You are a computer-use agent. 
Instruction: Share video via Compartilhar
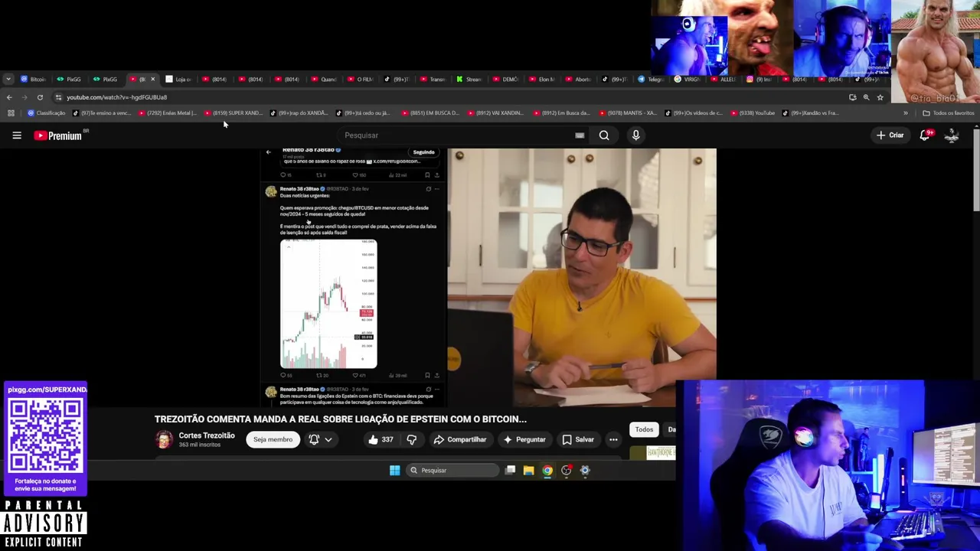click(x=459, y=439)
